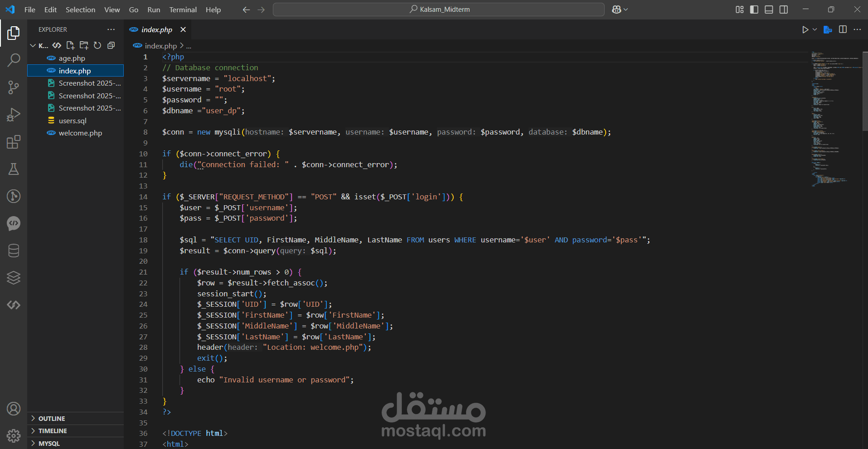Collapse the K... workspace folder

tap(33, 45)
